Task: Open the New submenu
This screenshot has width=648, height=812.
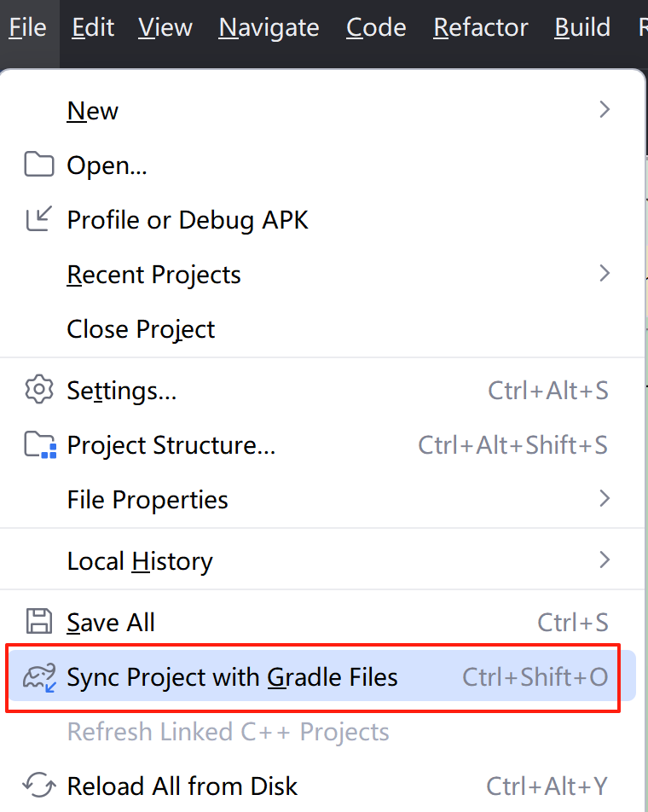Action: 92,110
